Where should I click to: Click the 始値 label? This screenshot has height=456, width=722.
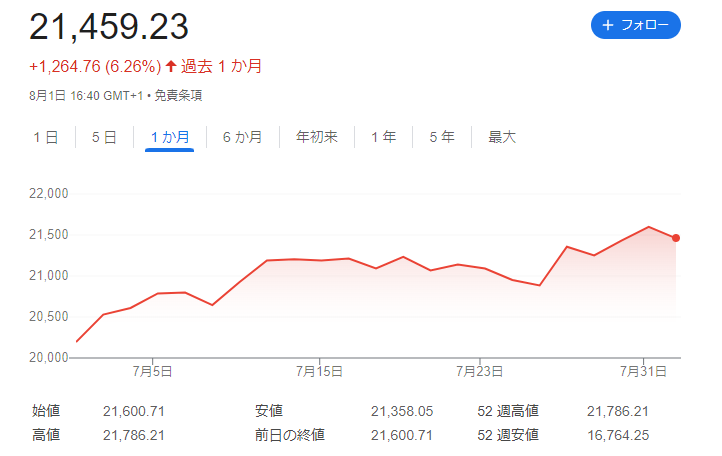(x=46, y=411)
